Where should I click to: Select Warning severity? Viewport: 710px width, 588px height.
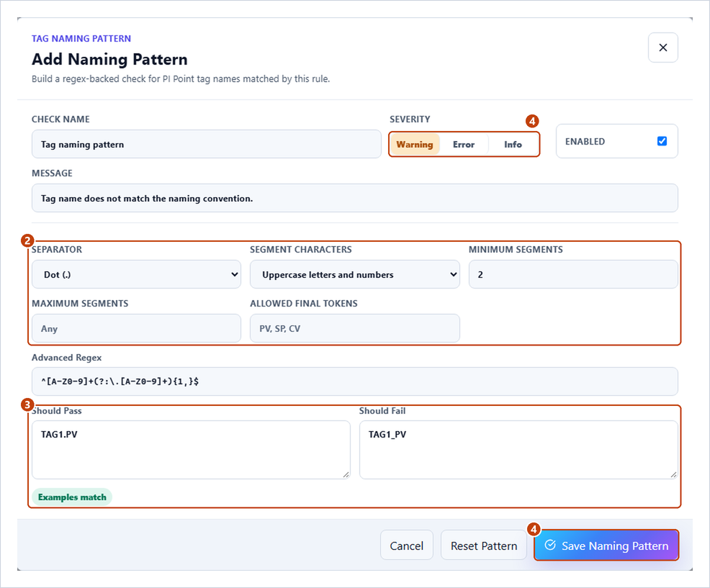(415, 145)
